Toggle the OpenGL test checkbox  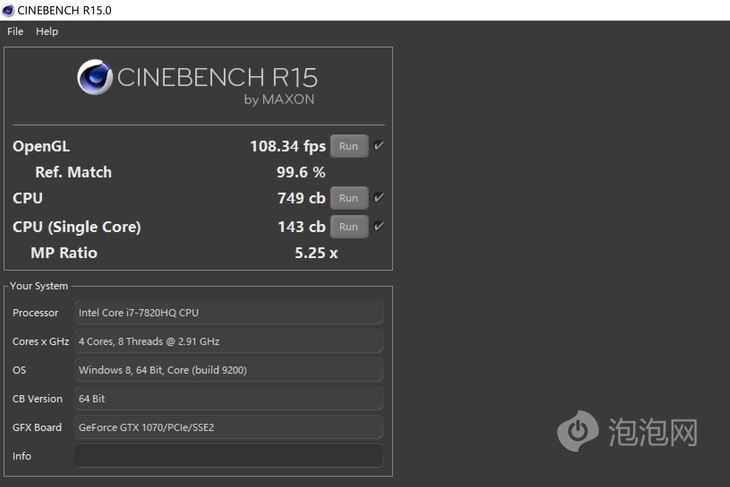[379, 146]
